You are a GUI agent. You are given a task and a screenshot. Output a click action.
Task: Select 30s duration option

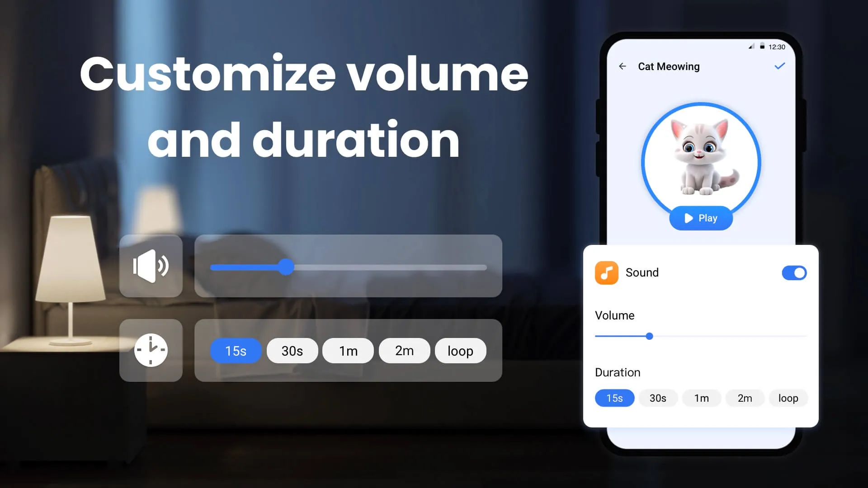pos(658,398)
